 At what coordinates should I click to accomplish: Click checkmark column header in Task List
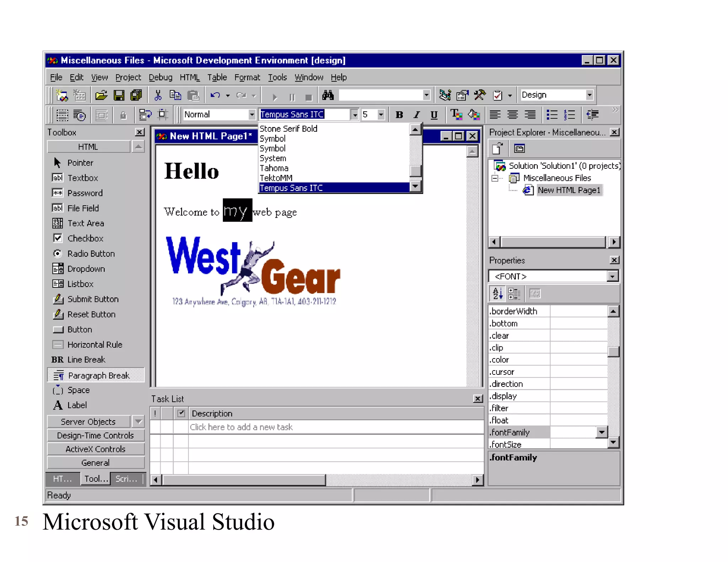[181, 413]
